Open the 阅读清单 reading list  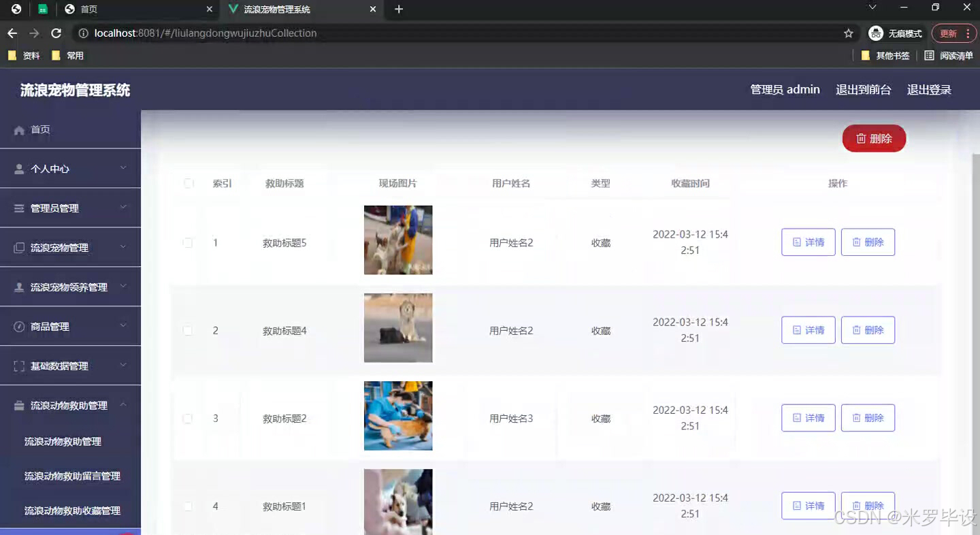pyautogui.click(x=949, y=56)
